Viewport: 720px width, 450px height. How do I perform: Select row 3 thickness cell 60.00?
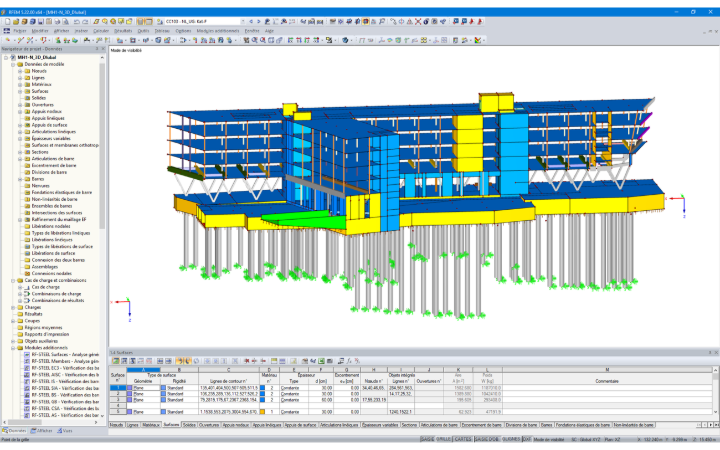[x=321, y=400]
